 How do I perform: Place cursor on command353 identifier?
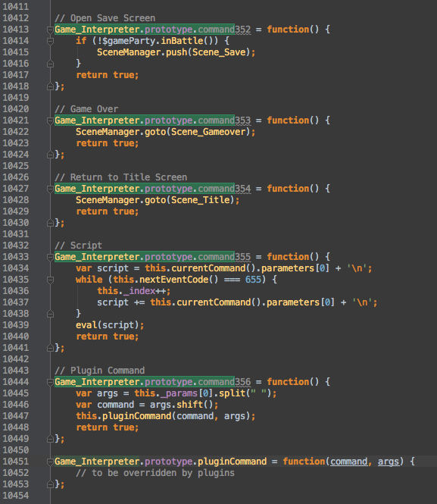coord(224,121)
